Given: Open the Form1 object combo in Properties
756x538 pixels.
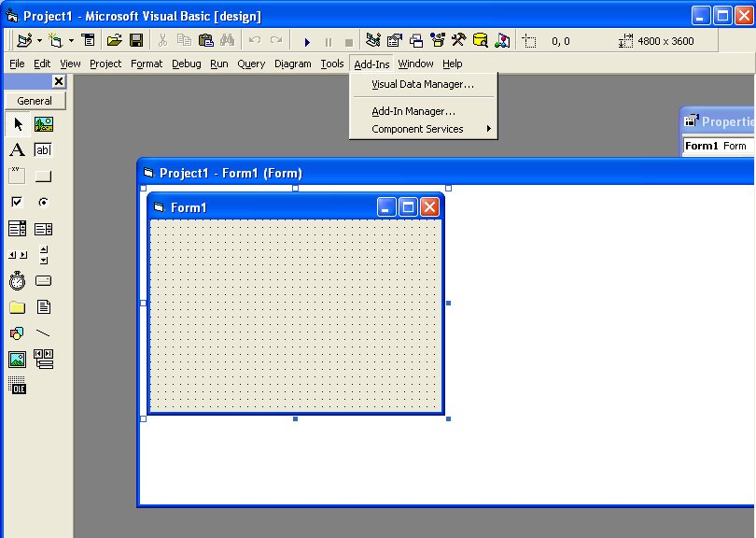Looking at the screenshot, I should (719, 146).
